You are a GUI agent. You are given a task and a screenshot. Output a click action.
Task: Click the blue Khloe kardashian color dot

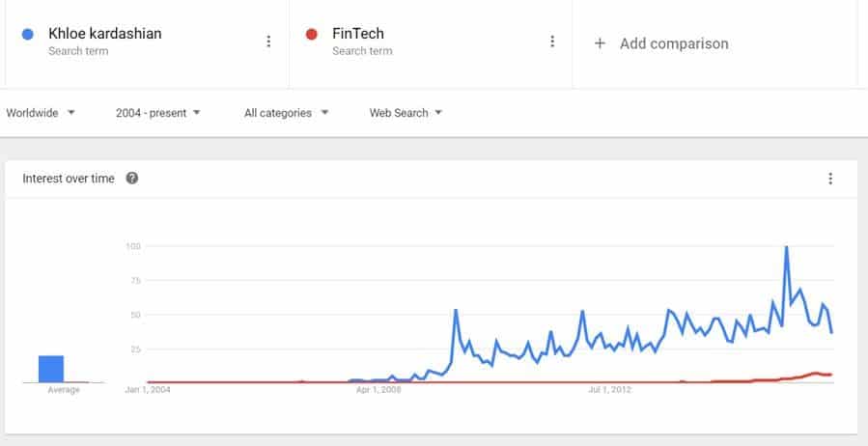[x=27, y=35]
